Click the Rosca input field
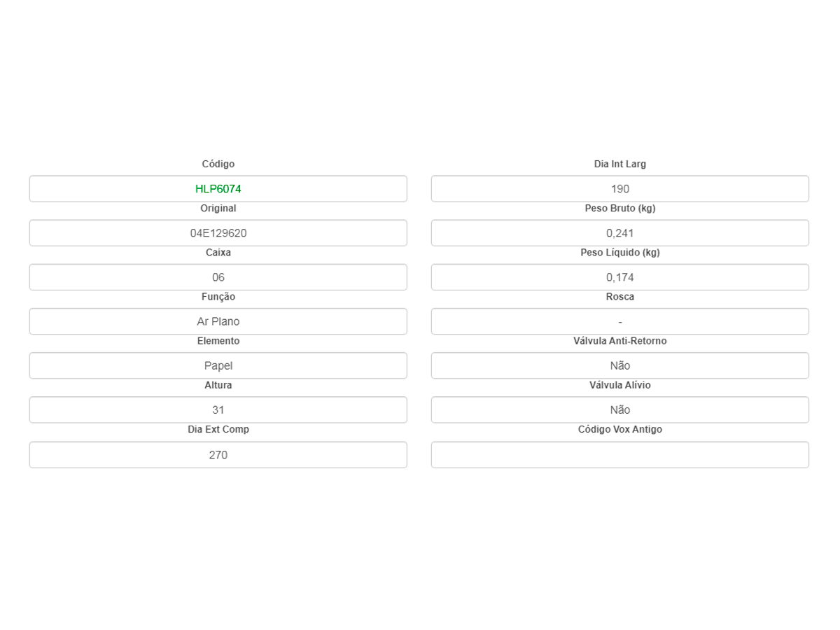 click(619, 321)
